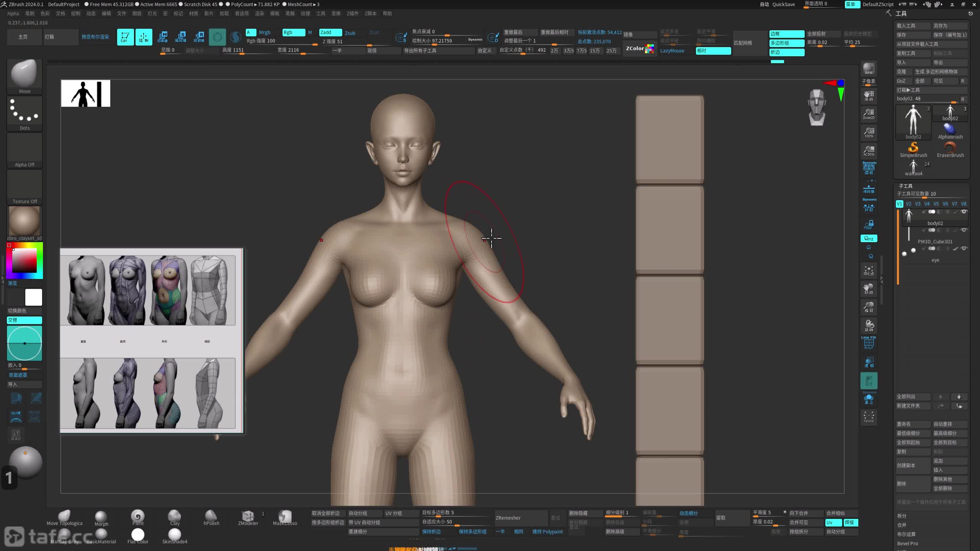Open the Alpha Off selector
980x551 pixels.
pos(24,150)
